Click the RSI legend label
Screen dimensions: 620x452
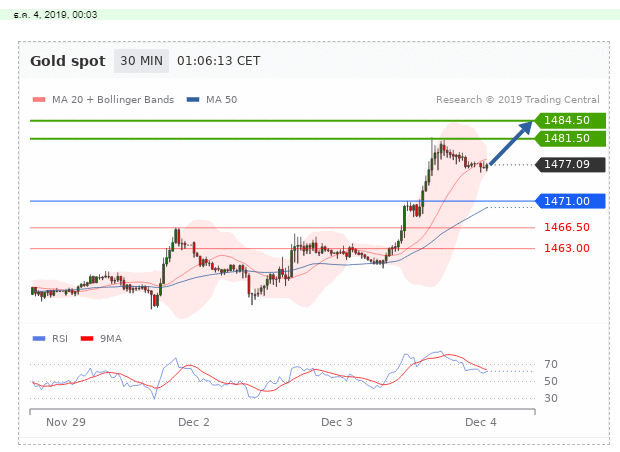(x=60, y=339)
